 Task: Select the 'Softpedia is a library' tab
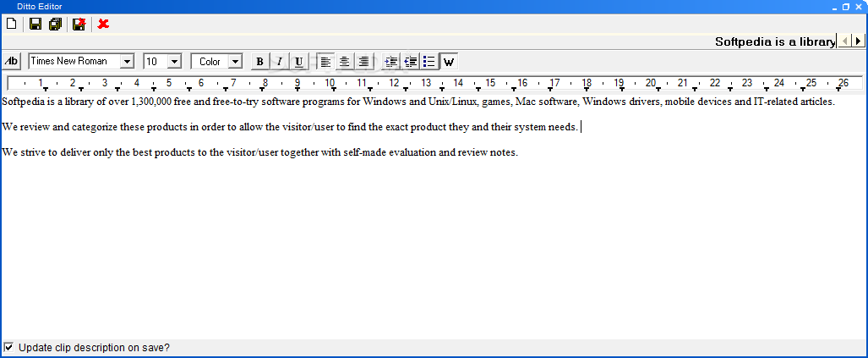click(775, 41)
